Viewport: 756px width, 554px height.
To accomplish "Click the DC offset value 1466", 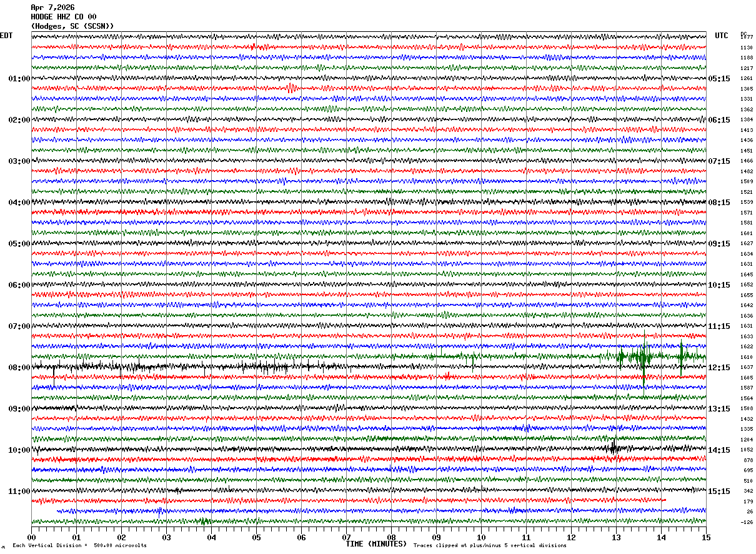I will [x=747, y=161].
